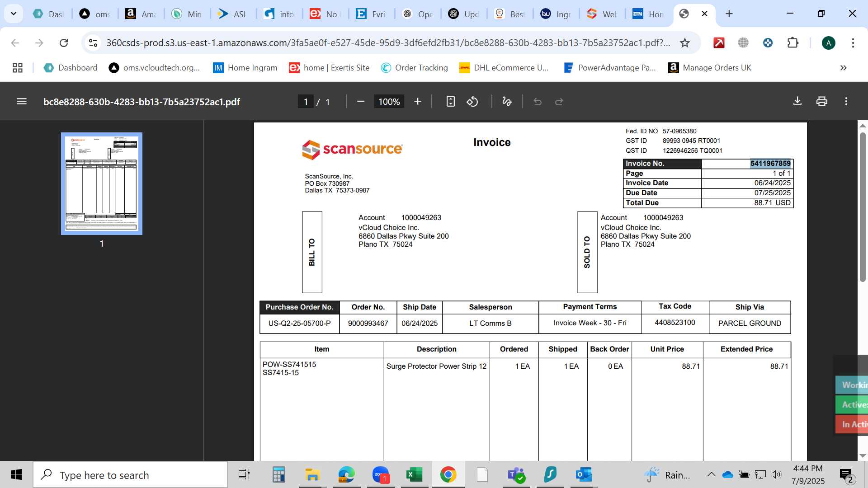Select page 1 thumbnail
The image size is (868, 488).
(102, 183)
